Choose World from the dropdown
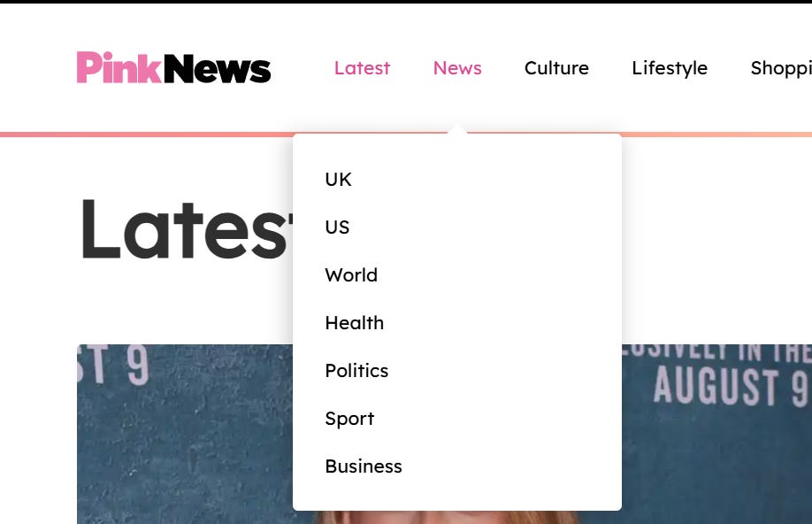812x524 pixels. [x=351, y=274]
